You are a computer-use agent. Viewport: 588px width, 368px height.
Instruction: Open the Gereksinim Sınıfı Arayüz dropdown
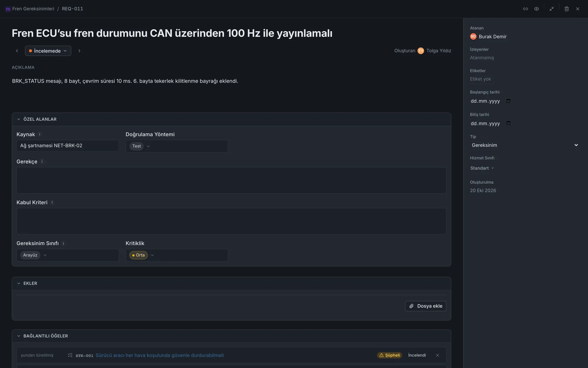tap(68, 255)
